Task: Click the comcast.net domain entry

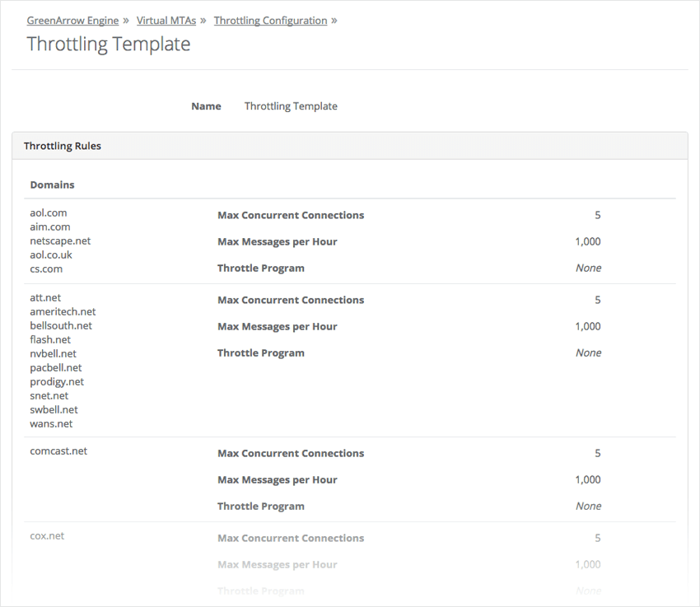Action: (58, 451)
